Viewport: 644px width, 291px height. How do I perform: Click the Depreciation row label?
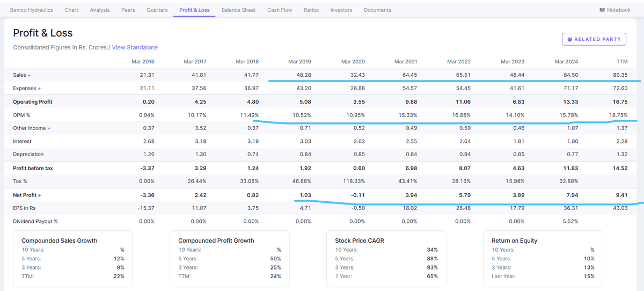tap(28, 155)
